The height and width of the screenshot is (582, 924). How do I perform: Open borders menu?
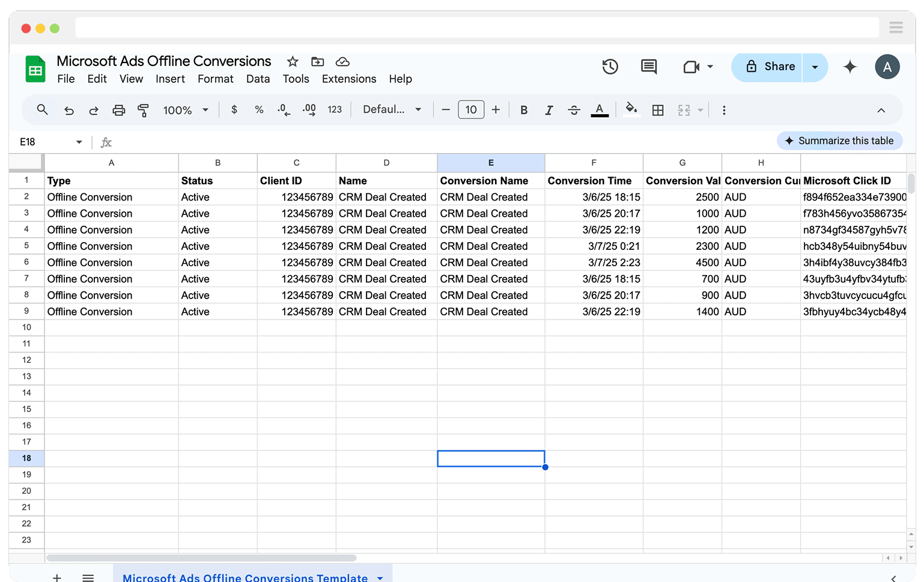point(658,111)
